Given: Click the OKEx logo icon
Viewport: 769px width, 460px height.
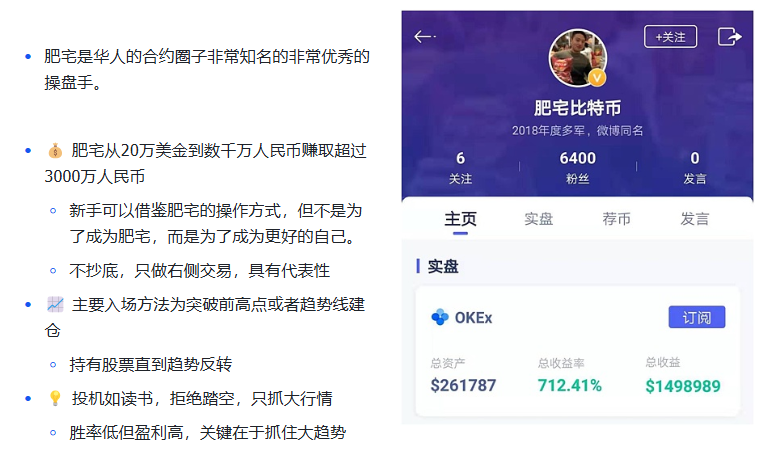Looking at the screenshot, I should 440,317.
